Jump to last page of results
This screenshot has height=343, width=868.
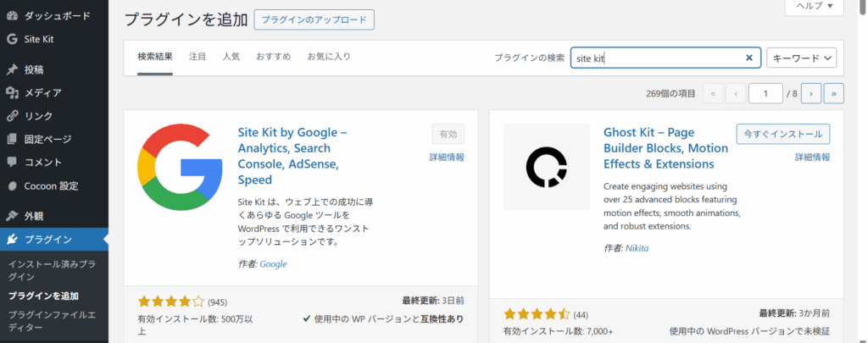click(x=834, y=93)
